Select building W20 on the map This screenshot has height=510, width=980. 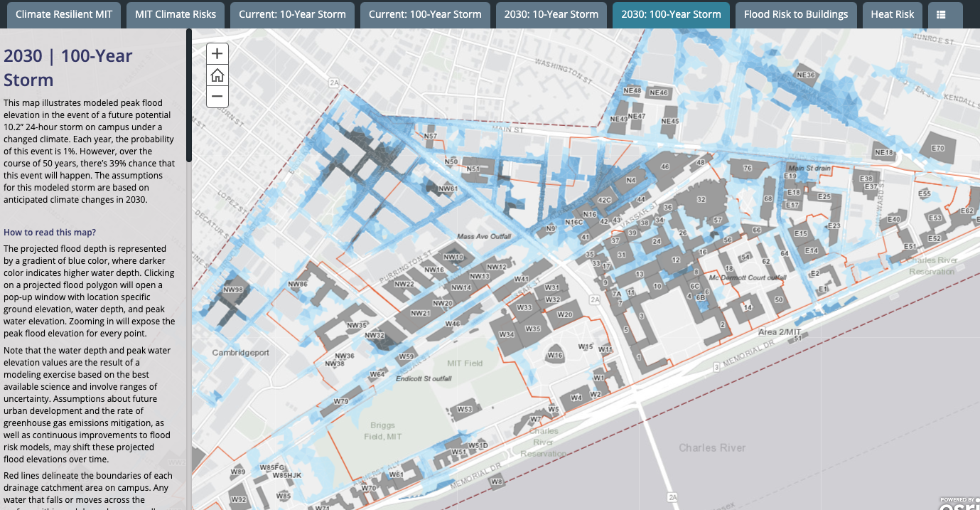pos(565,314)
